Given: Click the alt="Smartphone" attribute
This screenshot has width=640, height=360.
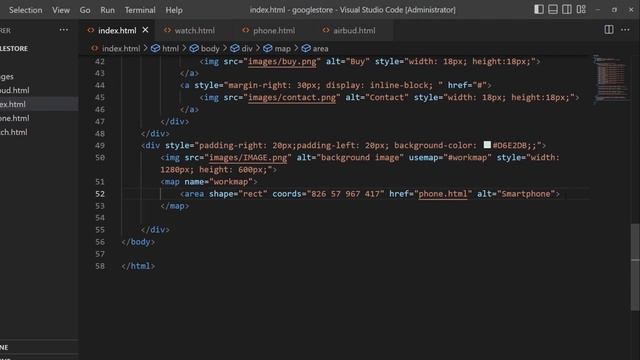Looking at the screenshot, I should click(x=516, y=194).
